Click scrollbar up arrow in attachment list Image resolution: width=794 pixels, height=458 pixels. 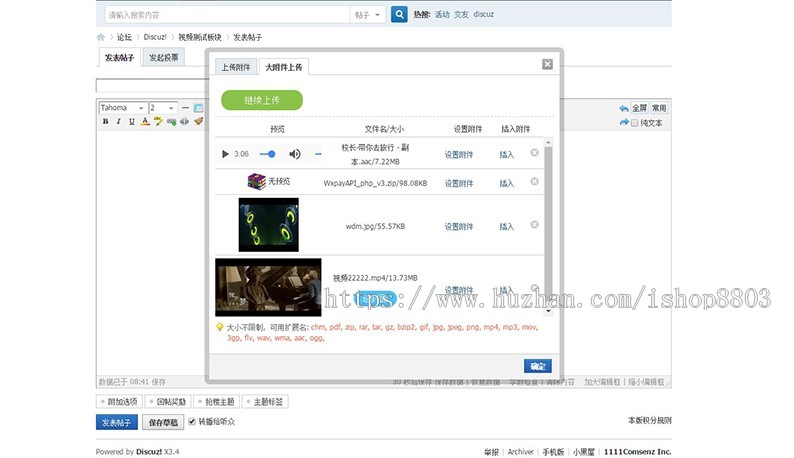pos(548,142)
